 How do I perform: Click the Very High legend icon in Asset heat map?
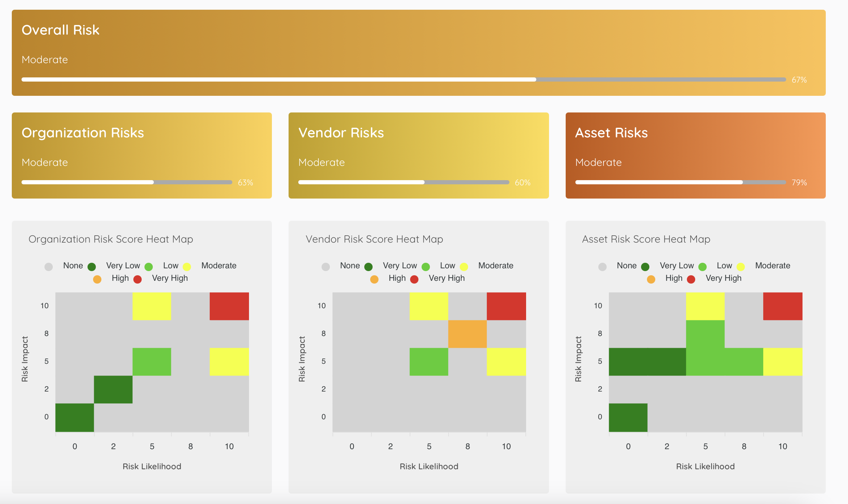pos(691,279)
